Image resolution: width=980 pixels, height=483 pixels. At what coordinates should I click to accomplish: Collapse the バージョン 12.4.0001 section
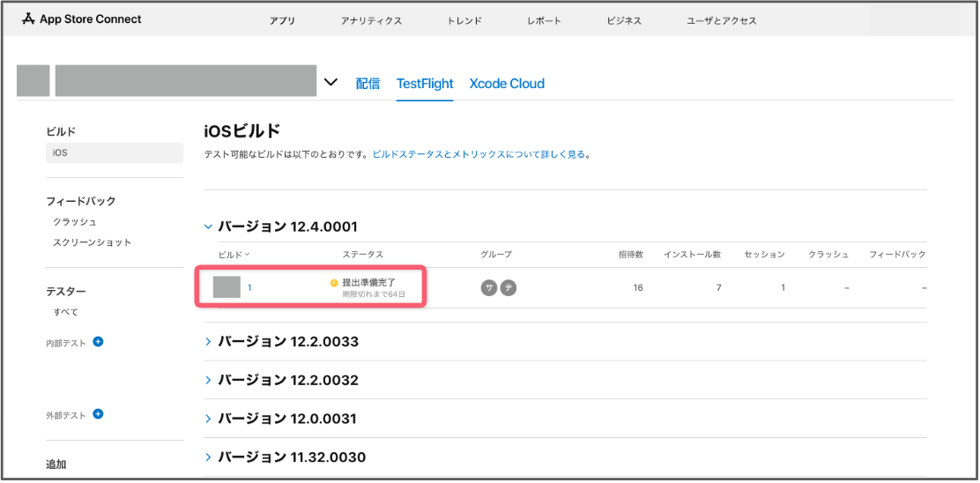[209, 227]
